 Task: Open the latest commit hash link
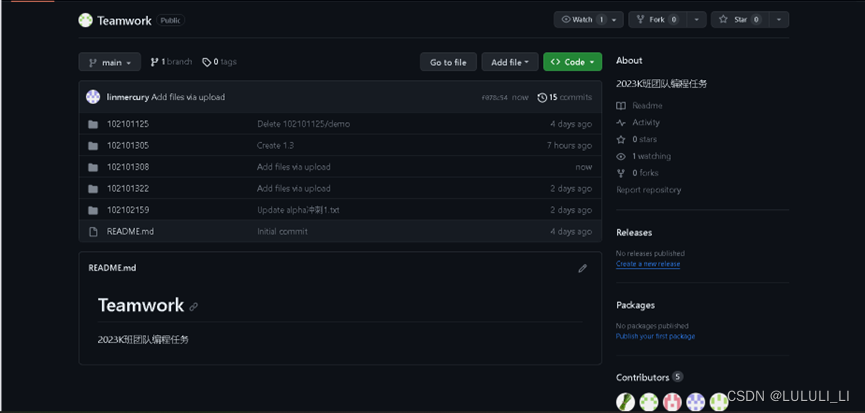pos(494,98)
